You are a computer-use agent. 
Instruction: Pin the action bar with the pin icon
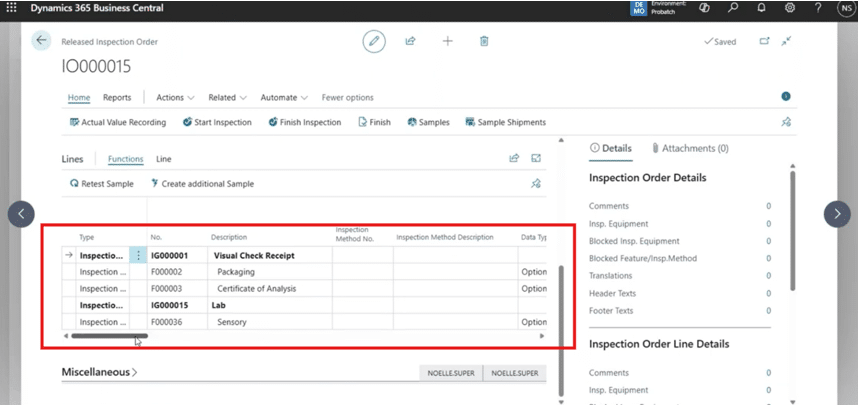(x=786, y=122)
